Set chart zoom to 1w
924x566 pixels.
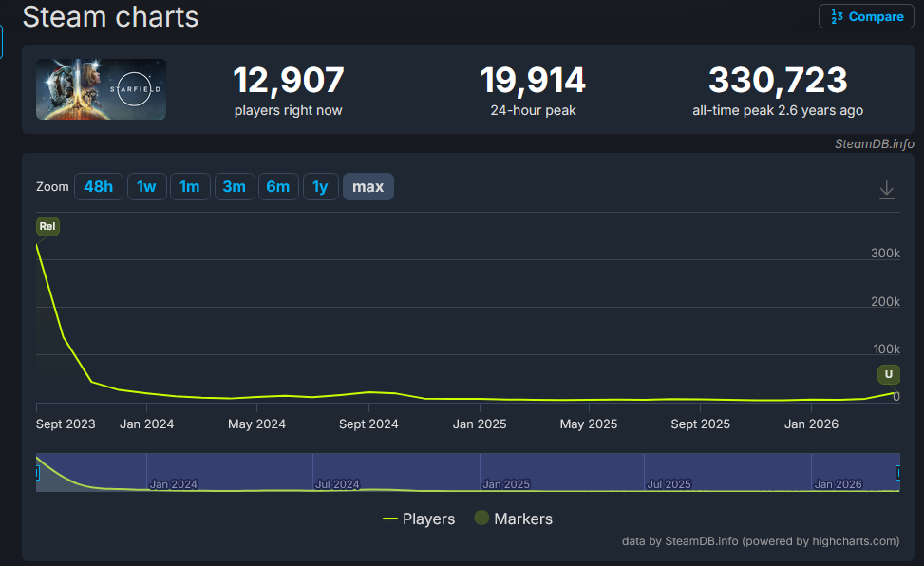click(147, 187)
